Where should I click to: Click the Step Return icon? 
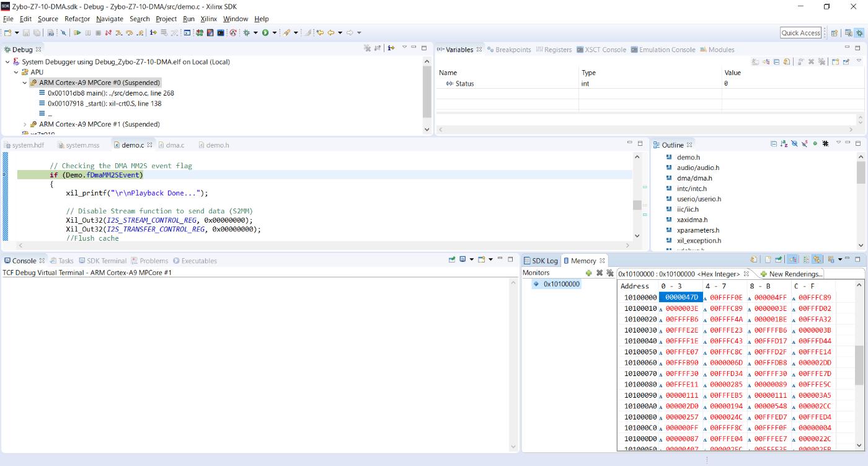pos(139,32)
